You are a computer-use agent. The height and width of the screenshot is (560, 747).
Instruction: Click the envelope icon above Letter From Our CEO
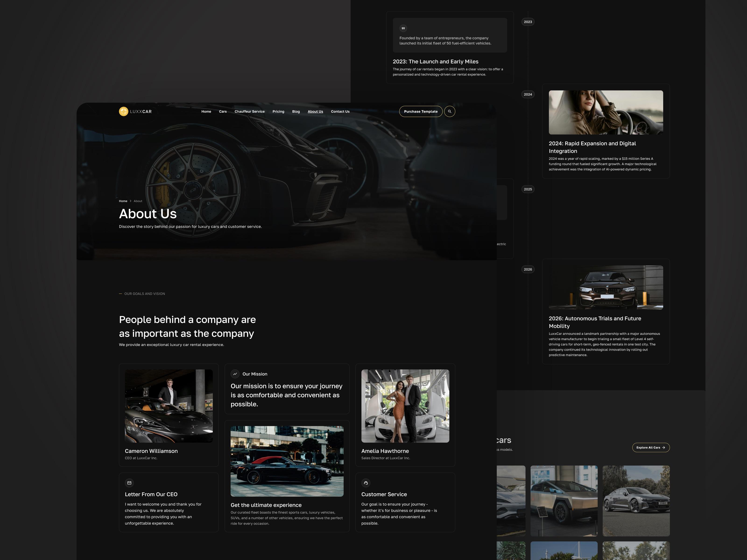[x=129, y=483]
